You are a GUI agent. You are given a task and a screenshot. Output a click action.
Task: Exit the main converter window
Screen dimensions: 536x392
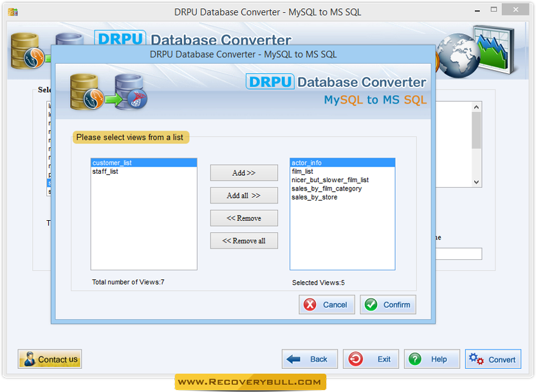[x=371, y=359]
